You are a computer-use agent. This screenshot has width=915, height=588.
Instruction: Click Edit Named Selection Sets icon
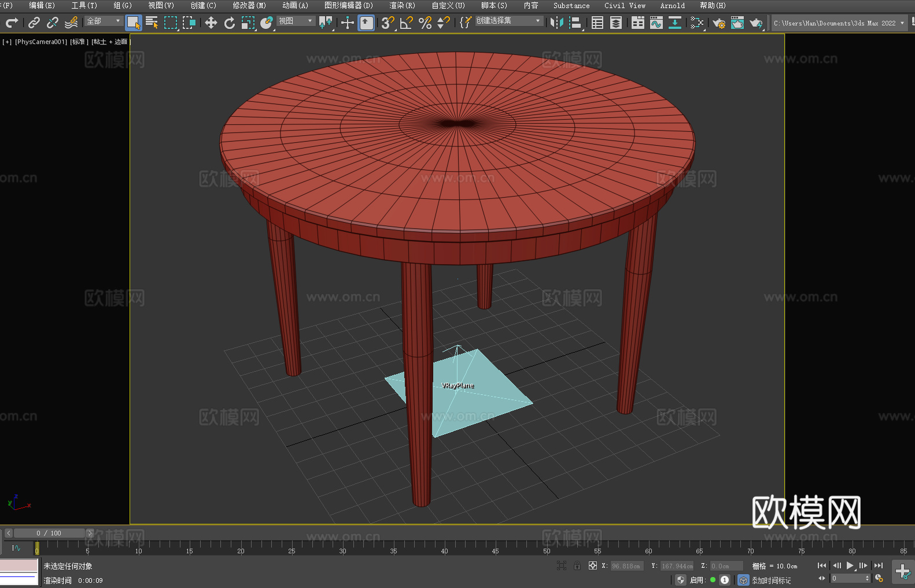click(466, 23)
